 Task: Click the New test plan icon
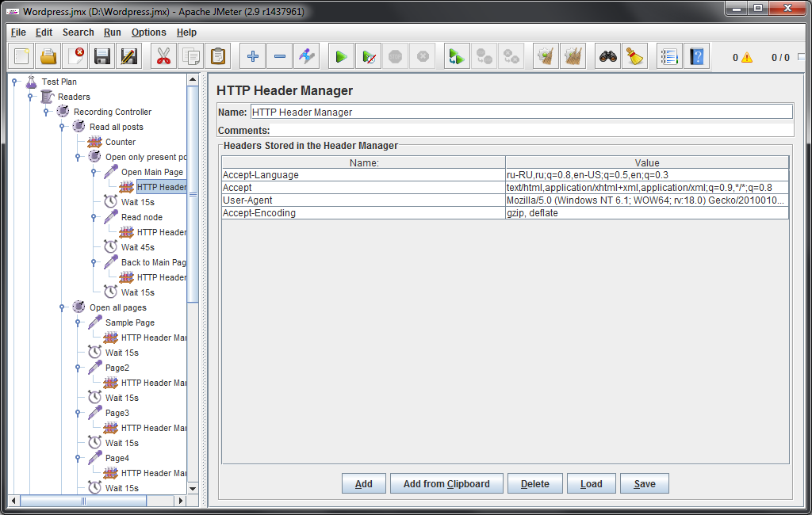[x=21, y=56]
